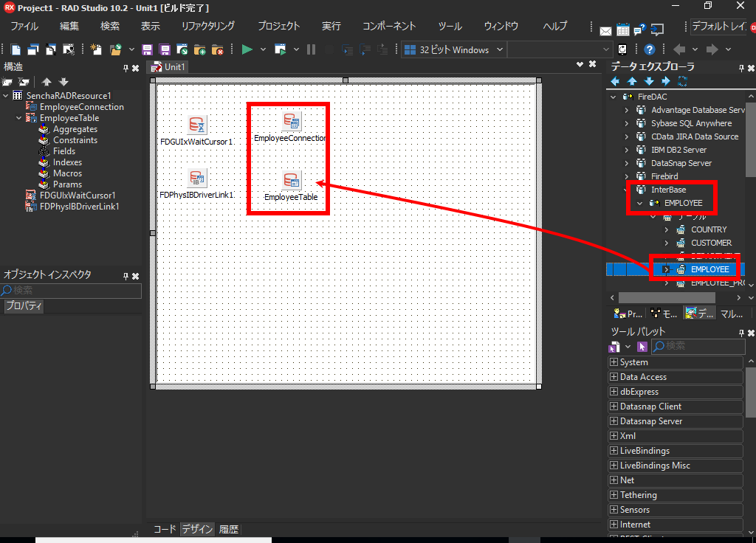Click the left arrow in Data Explorer toolbar
Viewport: 756px width, 543px height.
tap(615, 81)
